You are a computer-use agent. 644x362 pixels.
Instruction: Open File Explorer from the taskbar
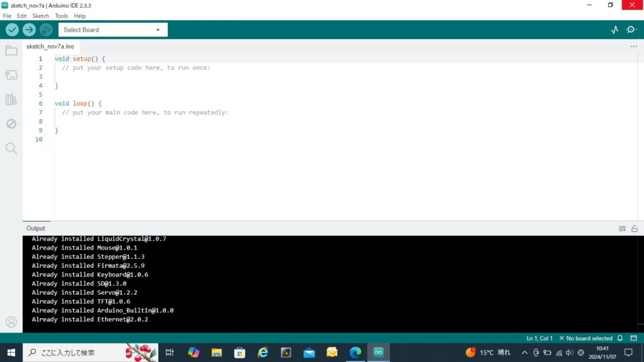pos(216,353)
